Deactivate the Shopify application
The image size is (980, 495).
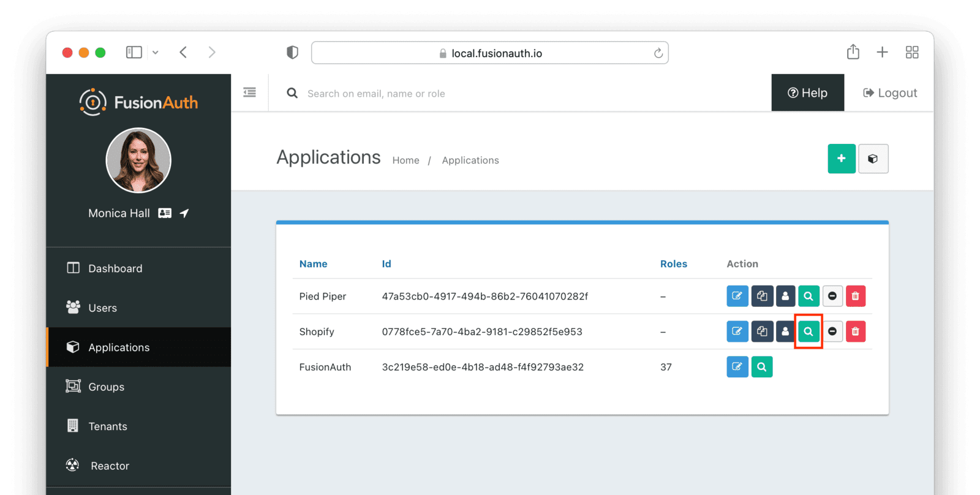(x=832, y=331)
